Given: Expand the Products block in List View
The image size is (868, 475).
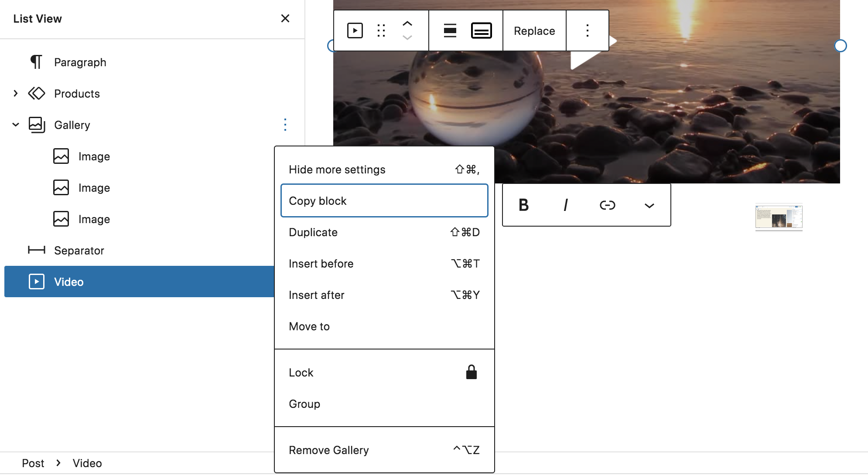Looking at the screenshot, I should pyautogui.click(x=16, y=93).
